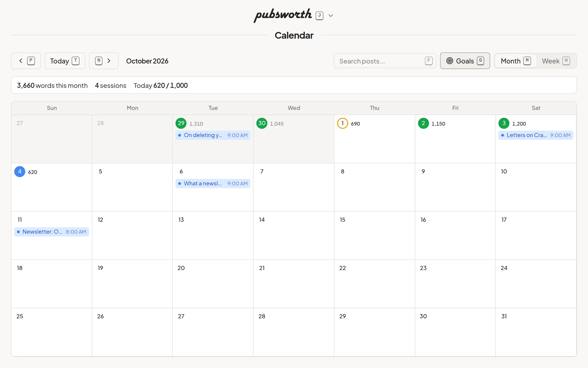Select the October 5 day cell
The width and height of the screenshot is (588, 368).
point(132,187)
